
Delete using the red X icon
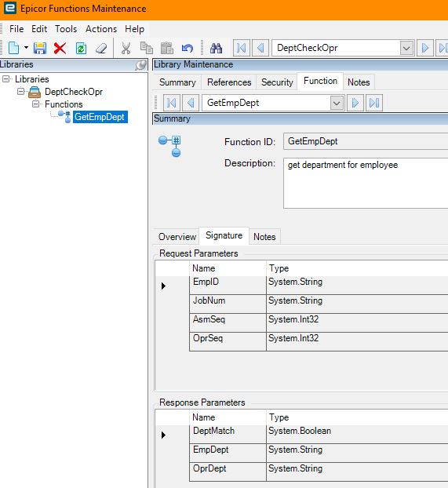click(x=60, y=48)
